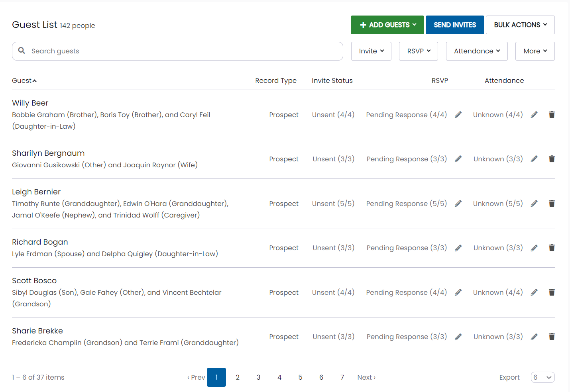This screenshot has width=570, height=392.
Task: Edit RSVP for Willy Beer
Action: pyautogui.click(x=458, y=115)
